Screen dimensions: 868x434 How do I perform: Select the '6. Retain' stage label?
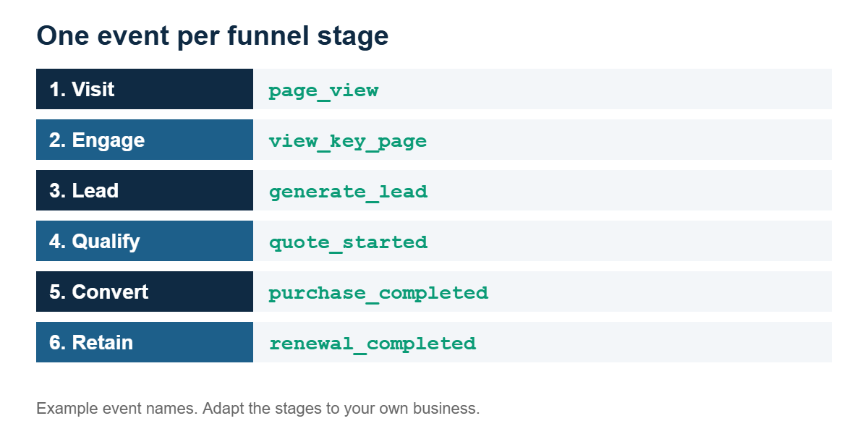click(x=145, y=342)
